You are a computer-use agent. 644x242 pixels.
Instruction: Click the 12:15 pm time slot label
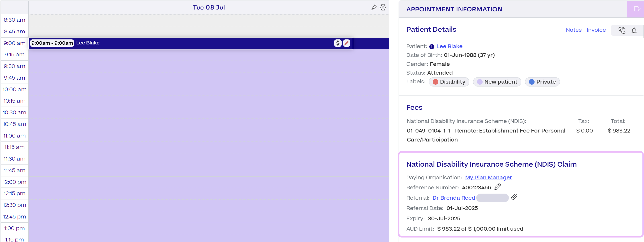pyautogui.click(x=15, y=193)
